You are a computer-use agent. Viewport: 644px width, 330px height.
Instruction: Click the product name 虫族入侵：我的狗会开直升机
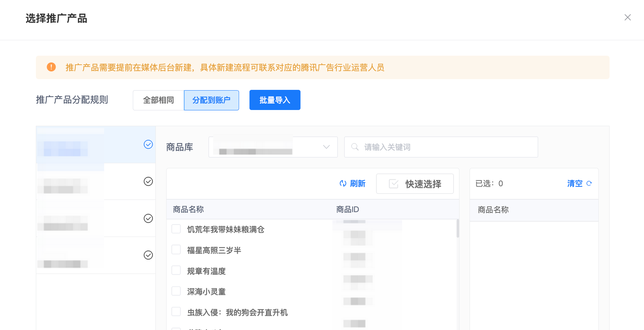(237, 313)
